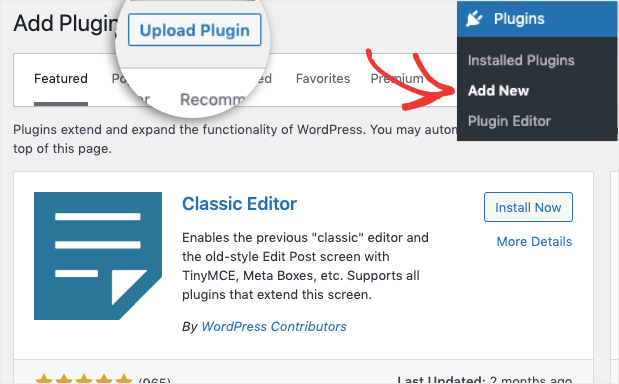This screenshot has width=619, height=384.
Task: Click the Classic Editor description text
Action: coord(305,266)
